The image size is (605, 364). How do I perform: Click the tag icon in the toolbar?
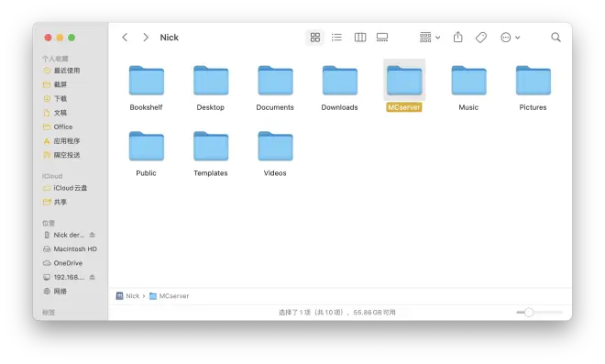click(480, 38)
